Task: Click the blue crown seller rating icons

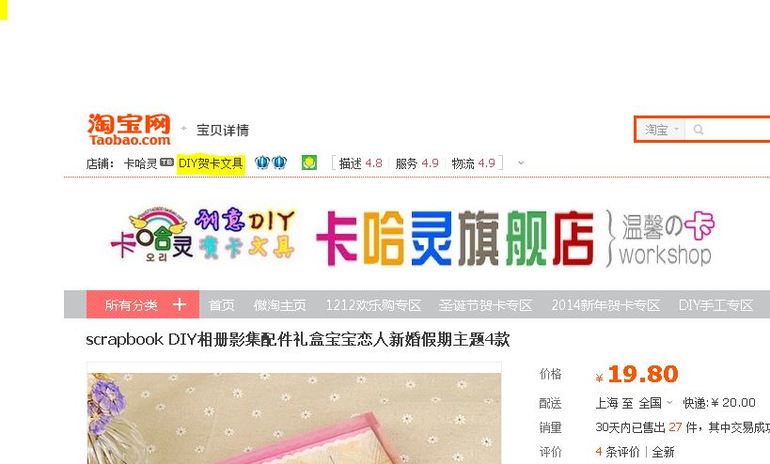Action: (271, 162)
